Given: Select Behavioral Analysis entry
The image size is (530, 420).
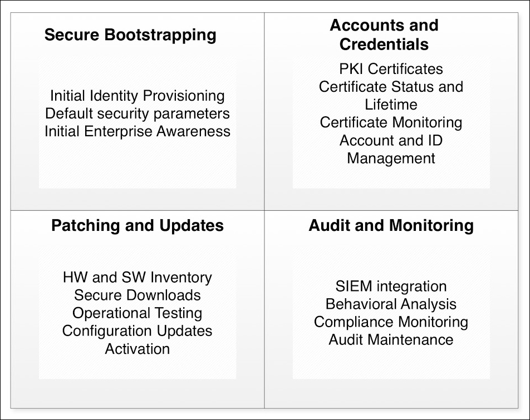Looking at the screenshot, I should [391, 304].
